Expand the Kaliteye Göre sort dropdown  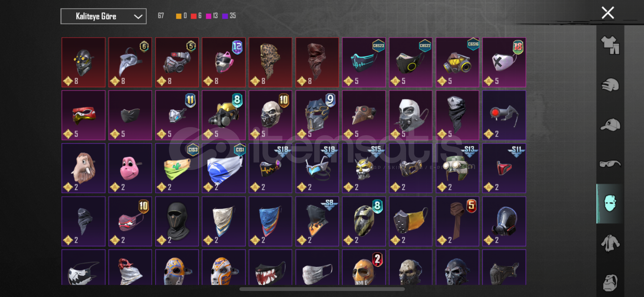103,16
